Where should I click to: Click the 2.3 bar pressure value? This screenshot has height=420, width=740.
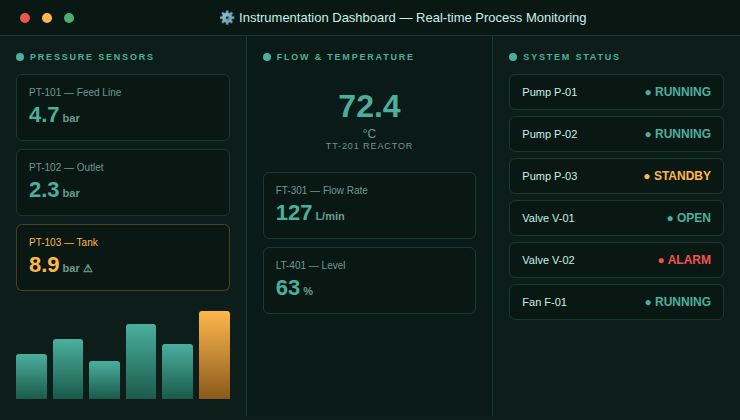(x=54, y=190)
